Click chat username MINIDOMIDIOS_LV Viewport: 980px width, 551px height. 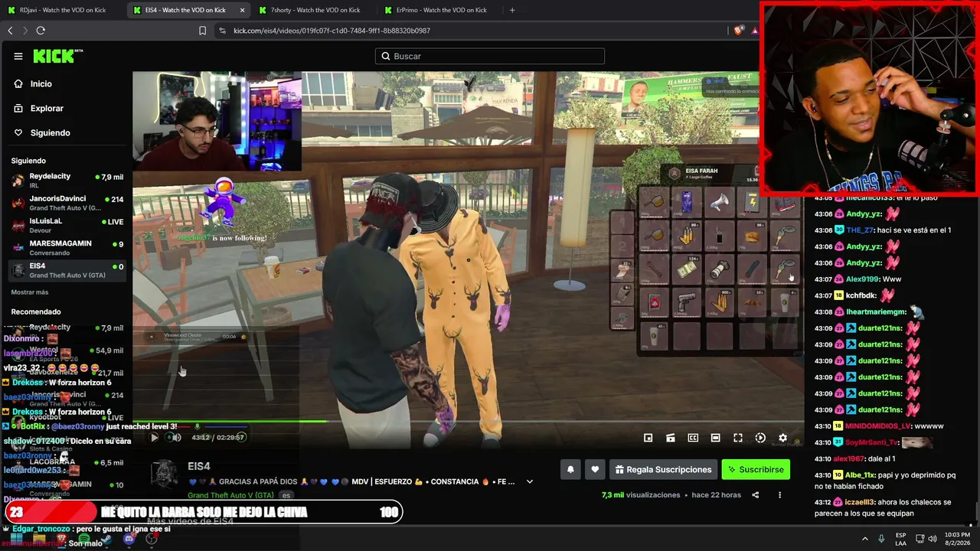coord(878,425)
